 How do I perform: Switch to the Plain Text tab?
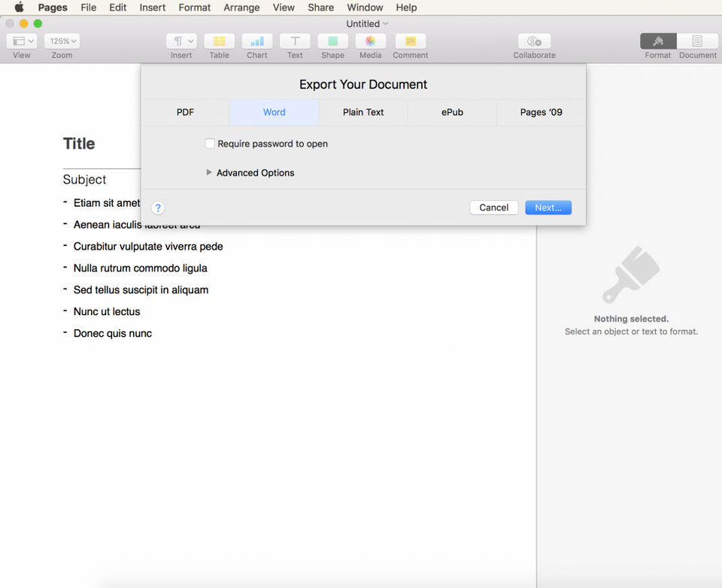(363, 112)
